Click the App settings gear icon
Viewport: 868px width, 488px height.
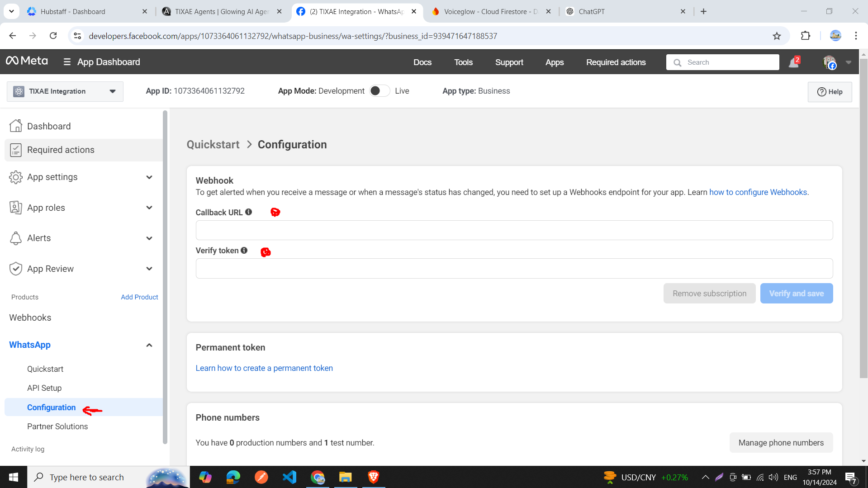(16, 177)
